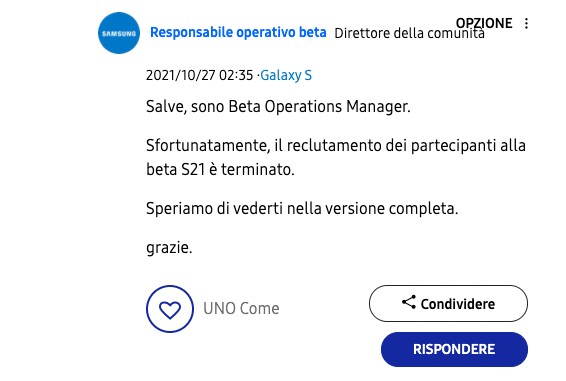The image size is (566, 381).
Task: Click the RISPONDERE button
Action: [454, 349]
